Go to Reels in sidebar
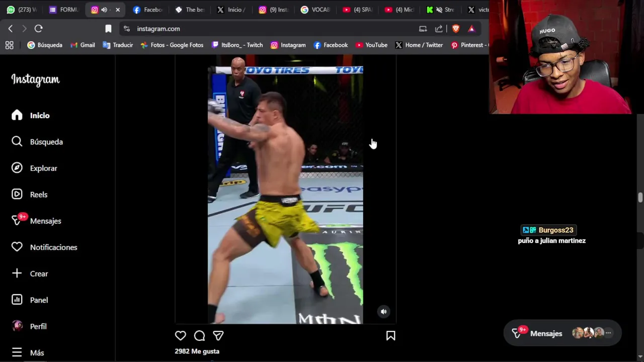This screenshot has height=362, width=644. click(x=29, y=195)
